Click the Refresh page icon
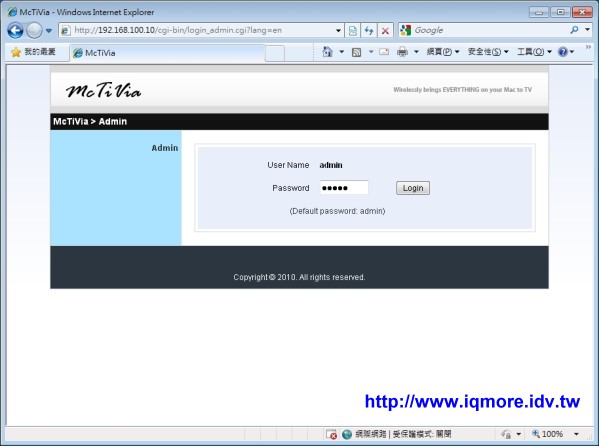Screen dimensions: 599x446 369,31
